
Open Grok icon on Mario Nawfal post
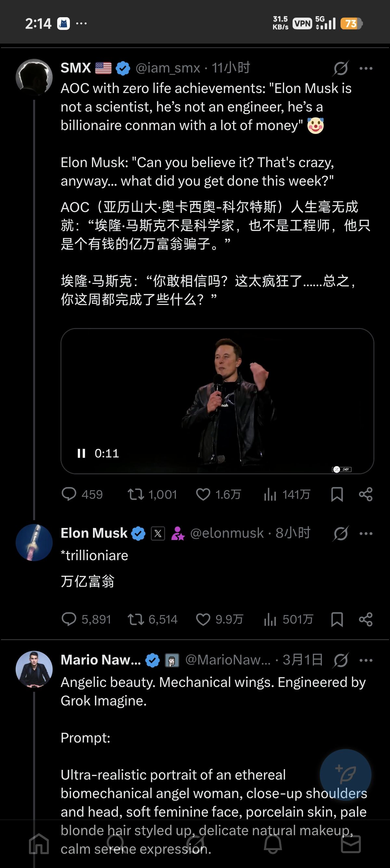341,660
